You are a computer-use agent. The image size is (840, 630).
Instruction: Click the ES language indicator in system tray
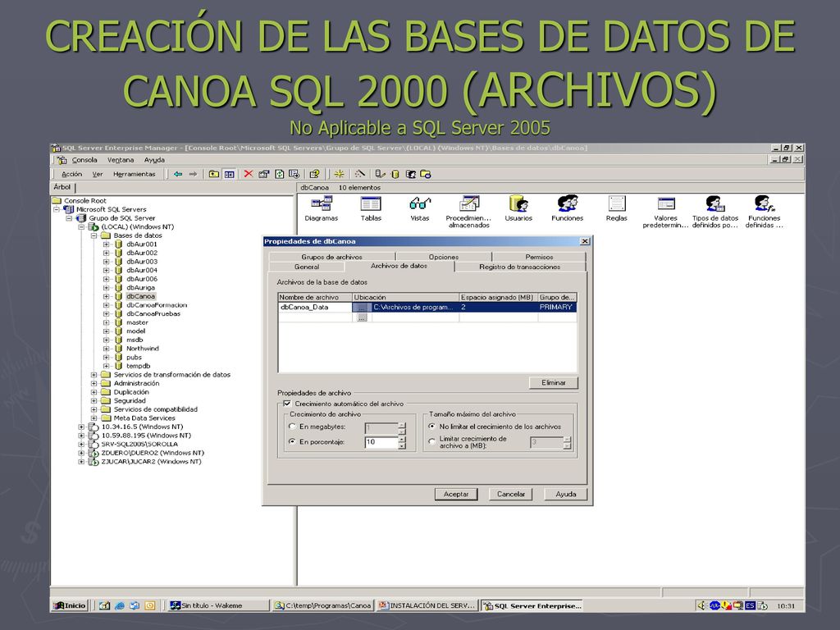point(750,605)
